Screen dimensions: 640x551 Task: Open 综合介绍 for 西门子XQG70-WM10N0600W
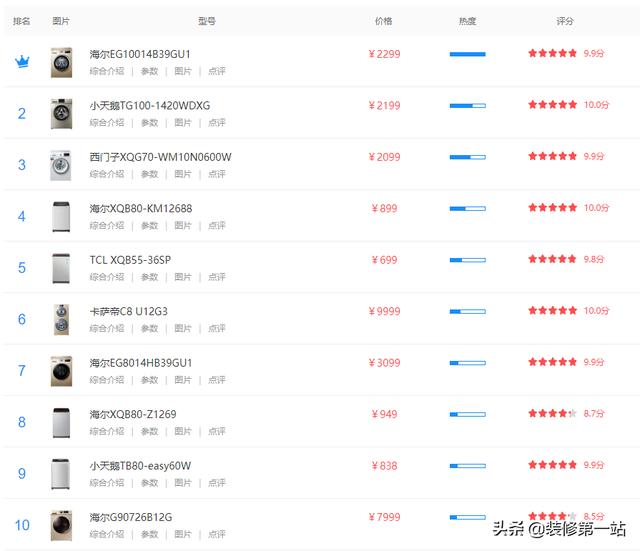click(107, 174)
